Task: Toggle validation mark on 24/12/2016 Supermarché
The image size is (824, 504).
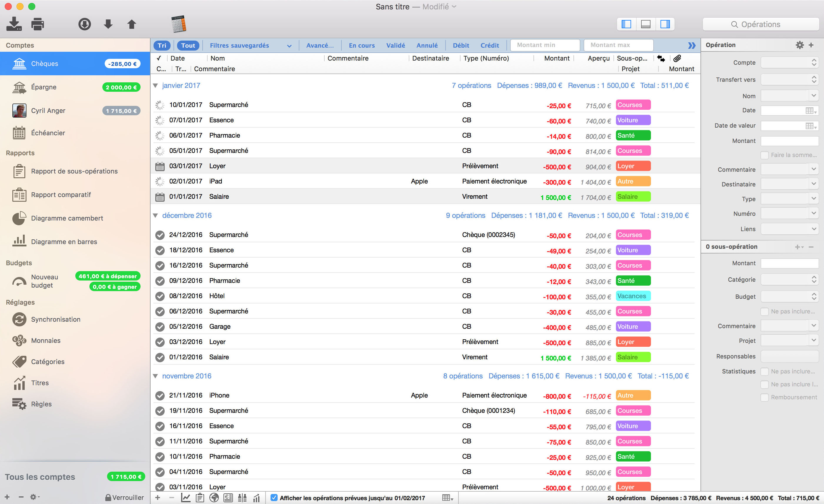Action: 160,235
